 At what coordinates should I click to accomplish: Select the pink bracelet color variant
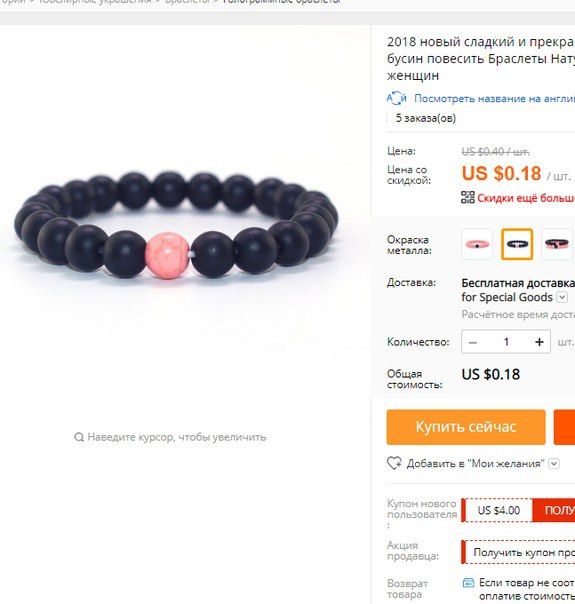point(477,244)
